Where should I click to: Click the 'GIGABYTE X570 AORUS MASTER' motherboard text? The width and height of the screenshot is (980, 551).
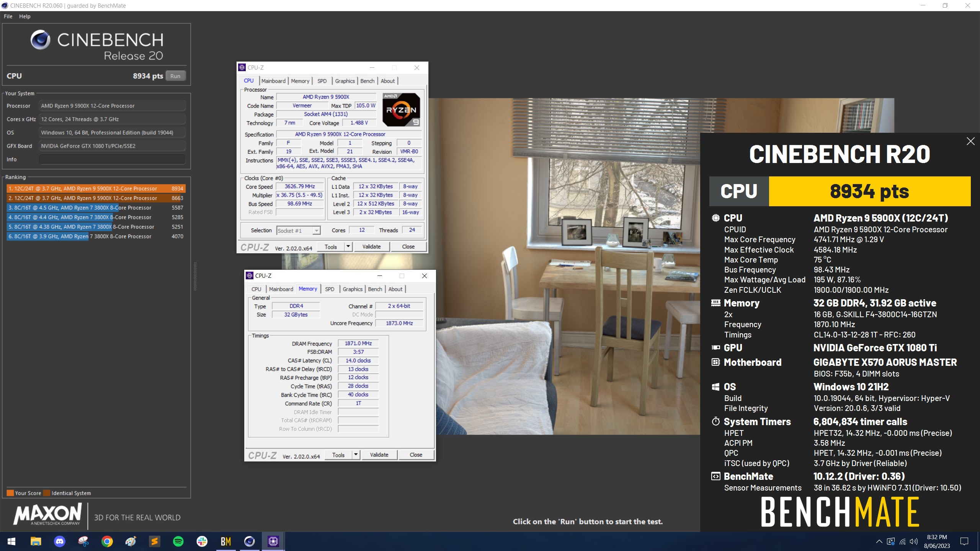885,362
